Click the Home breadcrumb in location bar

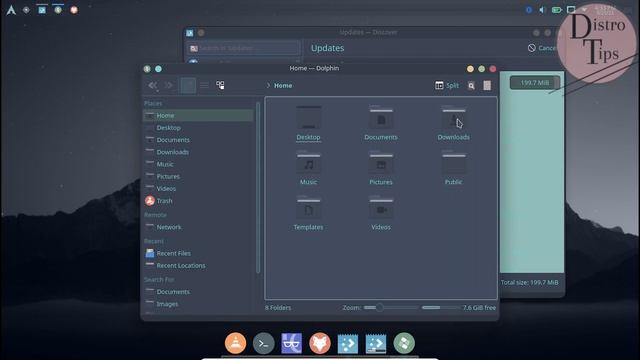coord(283,85)
